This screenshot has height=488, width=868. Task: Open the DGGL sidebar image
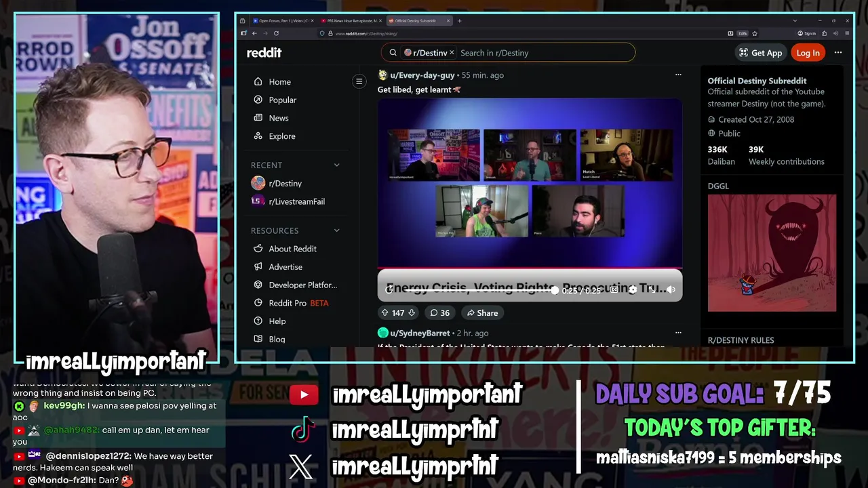pos(772,253)
